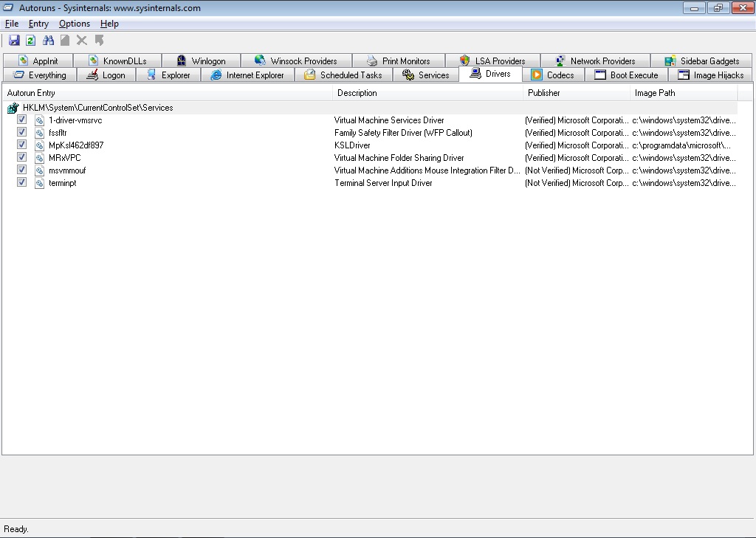Click the 'KSLDriver' description cell
This screenshot has height=538, width=756.
(x=352, y=145)
